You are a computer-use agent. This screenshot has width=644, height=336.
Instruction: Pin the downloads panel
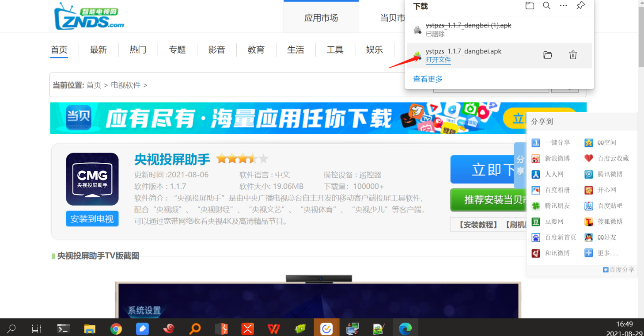tap(581, 6)
